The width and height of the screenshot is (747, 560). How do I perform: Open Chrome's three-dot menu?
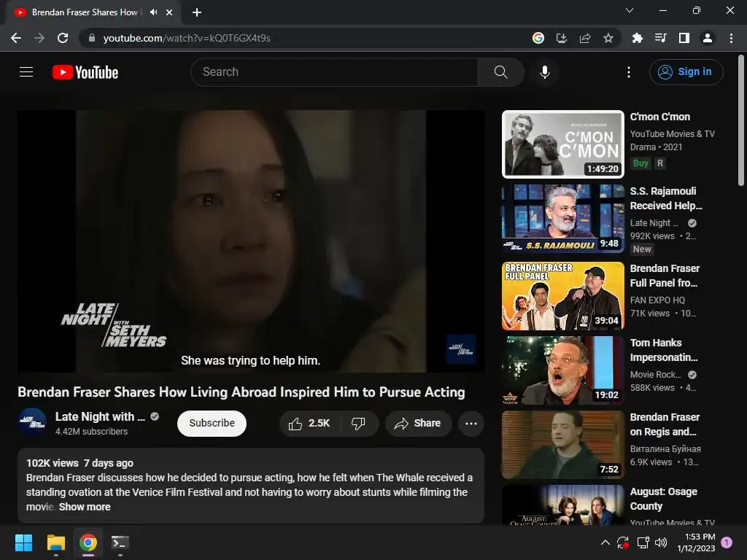coord(731,38)
